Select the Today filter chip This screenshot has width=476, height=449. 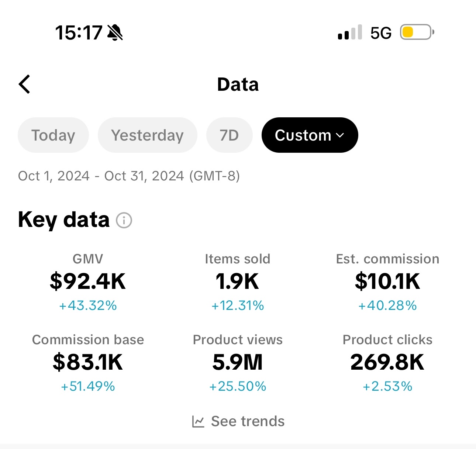[x=53, y=135]
